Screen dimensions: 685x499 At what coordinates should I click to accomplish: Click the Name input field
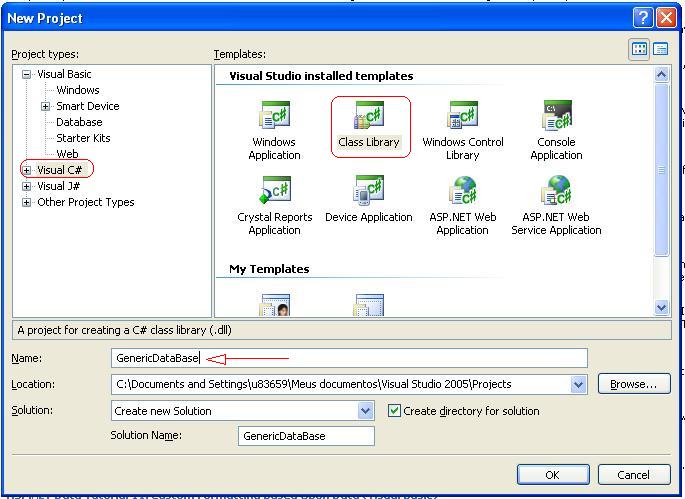point(349,358)
